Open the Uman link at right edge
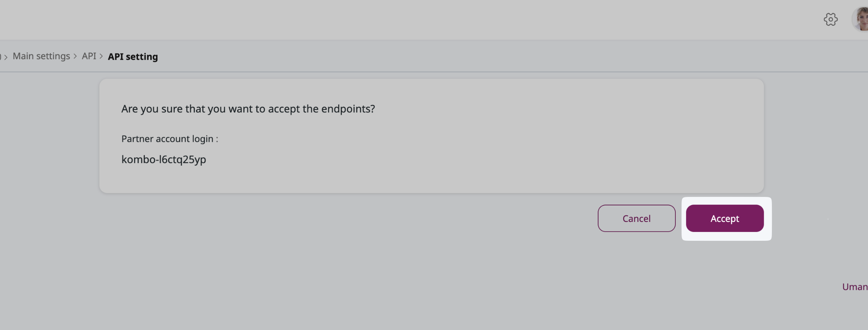This screenshot has width=868, height=330. [855, 287]
